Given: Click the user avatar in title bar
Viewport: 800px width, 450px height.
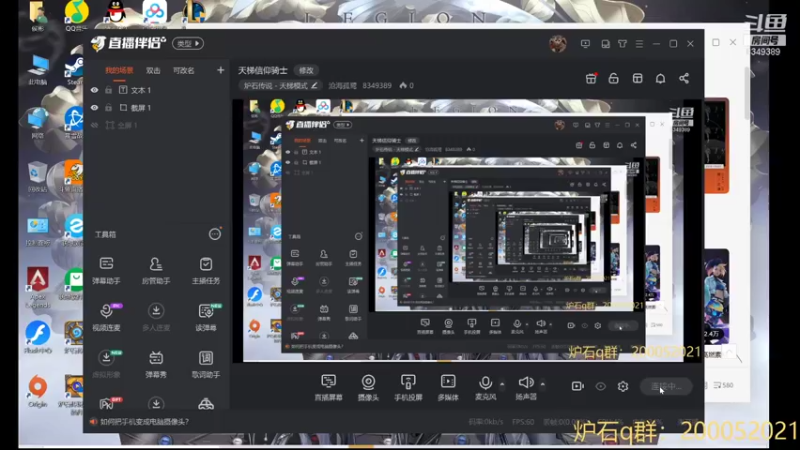Looking at the screenshot, I should coord(558,44).
